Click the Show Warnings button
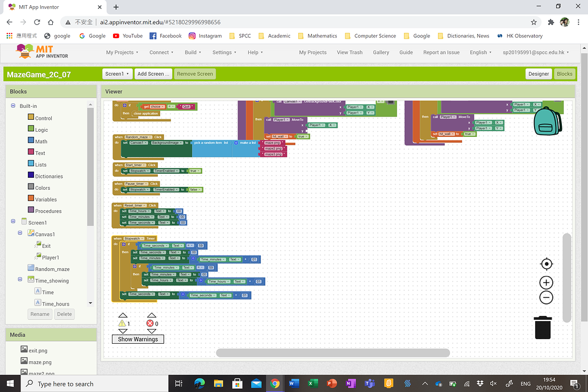Screen dimensions: 588x392 coord(137,339)
